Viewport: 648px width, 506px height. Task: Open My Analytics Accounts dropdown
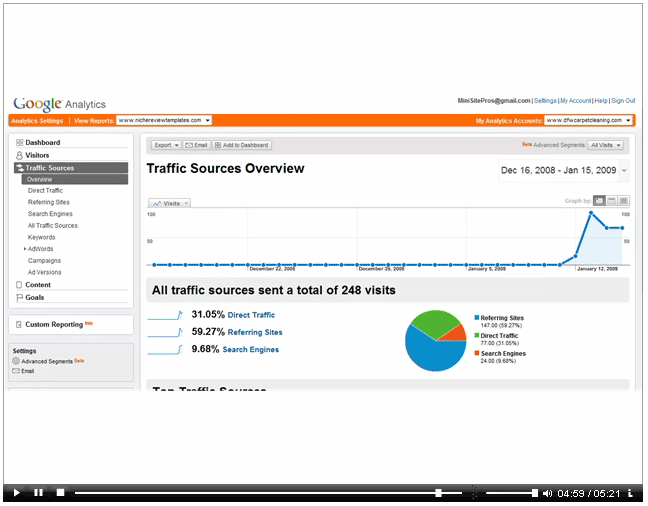click(x=588, y=120)
